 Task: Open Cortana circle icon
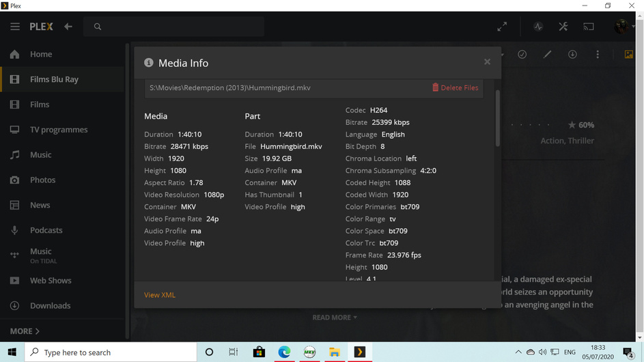tap(209, 352)
